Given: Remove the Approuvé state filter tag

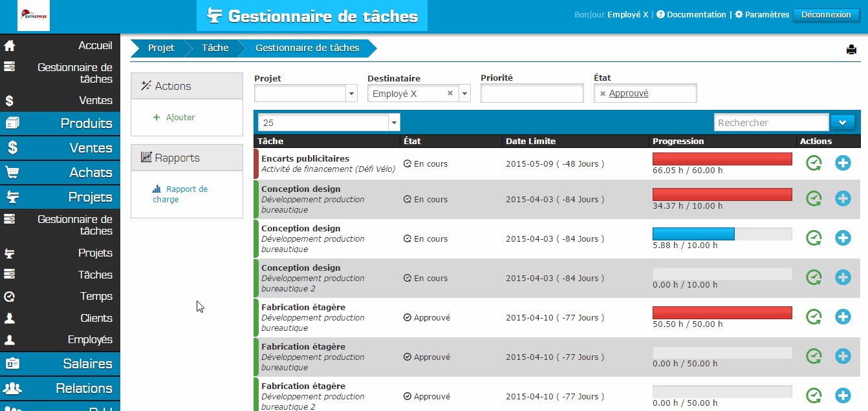Looking at the screenshot, I should pyautogui.click(x=603, y=94).
